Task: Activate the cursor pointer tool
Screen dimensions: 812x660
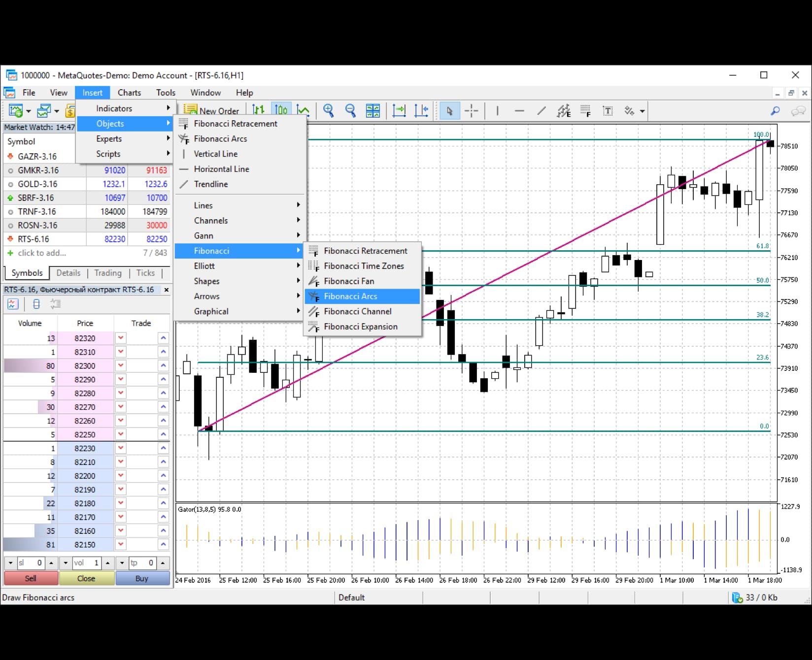Action: pyautogui.click(x=449, y=111)
